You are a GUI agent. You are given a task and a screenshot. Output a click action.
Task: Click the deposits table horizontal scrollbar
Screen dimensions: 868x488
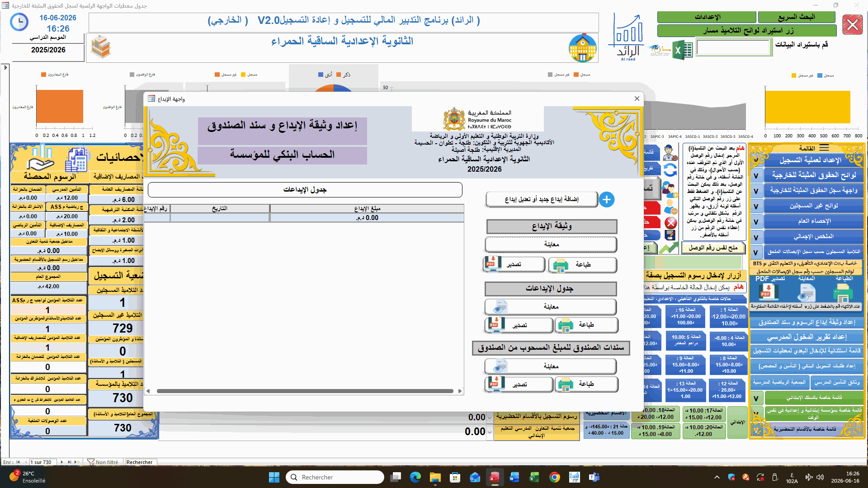(x=305, y=391)
